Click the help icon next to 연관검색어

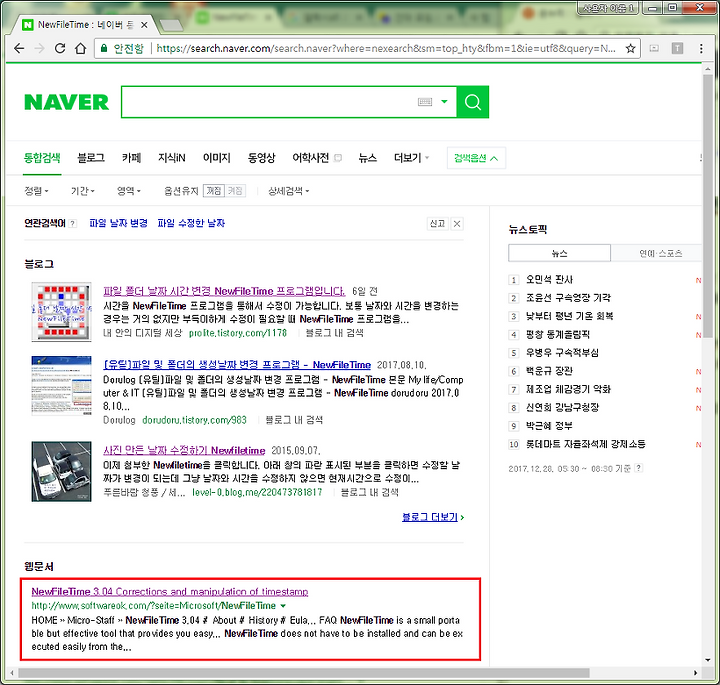(72, 224)
